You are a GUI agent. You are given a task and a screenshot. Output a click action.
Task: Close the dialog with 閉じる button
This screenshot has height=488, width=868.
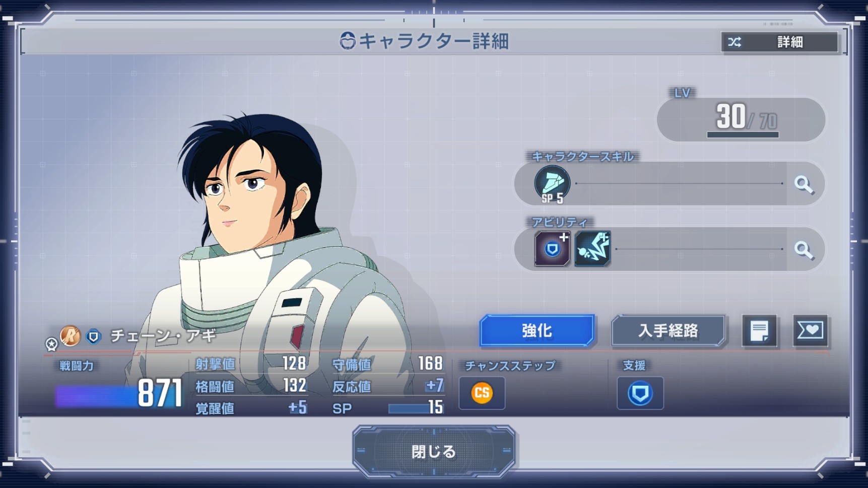pos(433,452)
